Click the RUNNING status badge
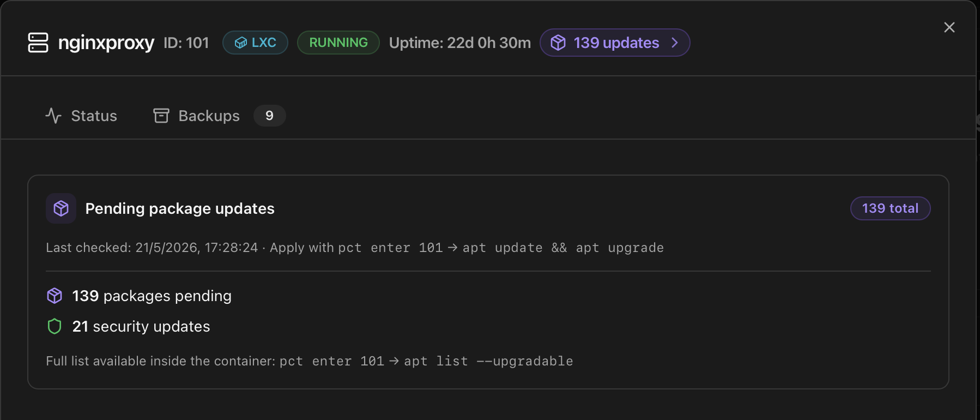 (x=338, y=43)
